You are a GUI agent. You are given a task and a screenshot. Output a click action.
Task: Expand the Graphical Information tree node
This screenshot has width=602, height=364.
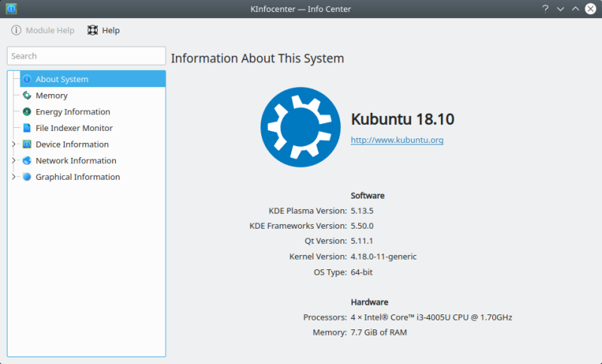[14, 177]
